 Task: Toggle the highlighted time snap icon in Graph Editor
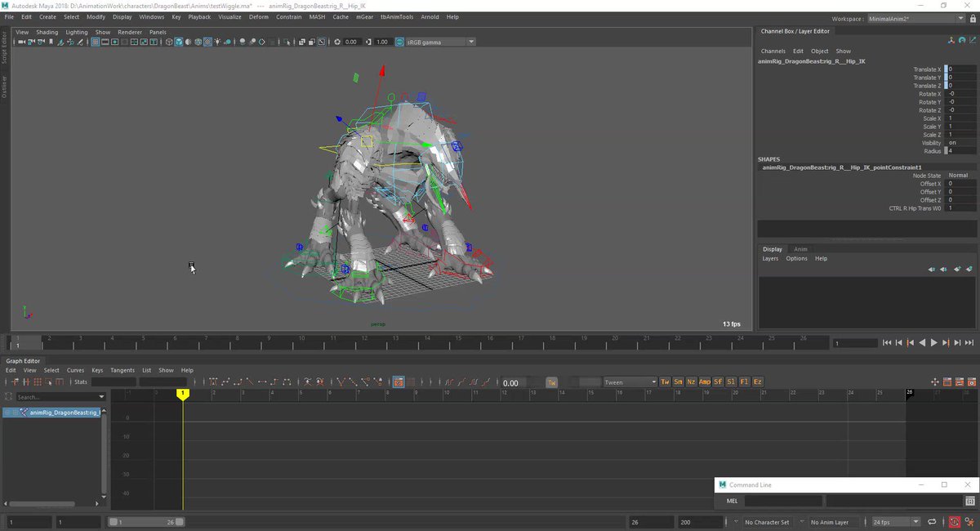[x=399, y=382]
